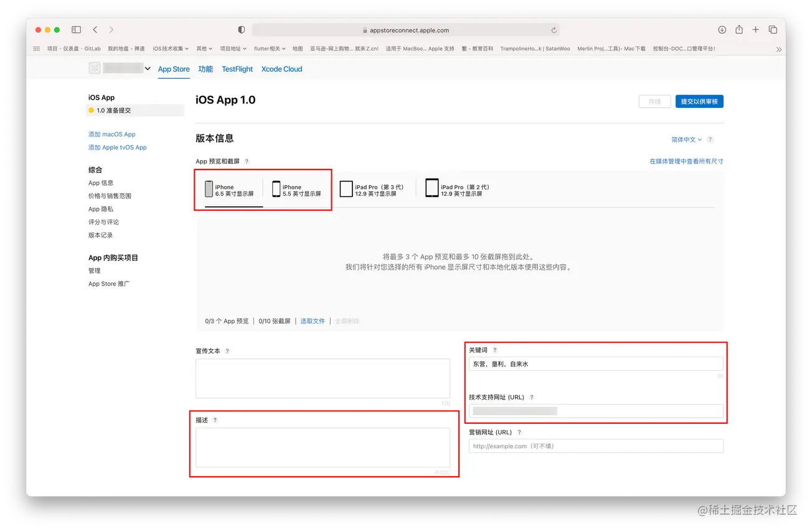The height and width of the screenshot is (531, 812).
Task: Click the 选取文件 link
Action: pos(313,321)
